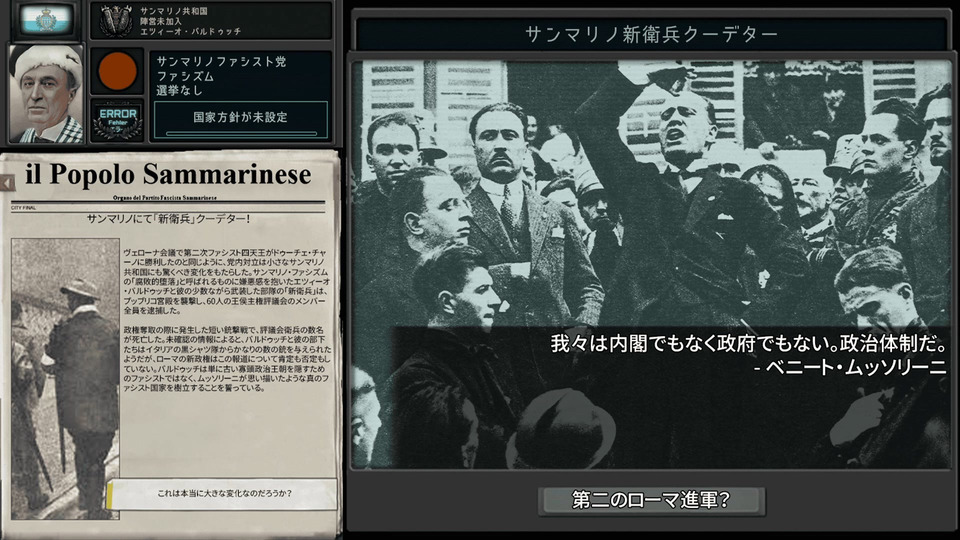Click the ERROR ideology badge icon
The height and width of the screenshot is (540, 960).
[118, 120]
